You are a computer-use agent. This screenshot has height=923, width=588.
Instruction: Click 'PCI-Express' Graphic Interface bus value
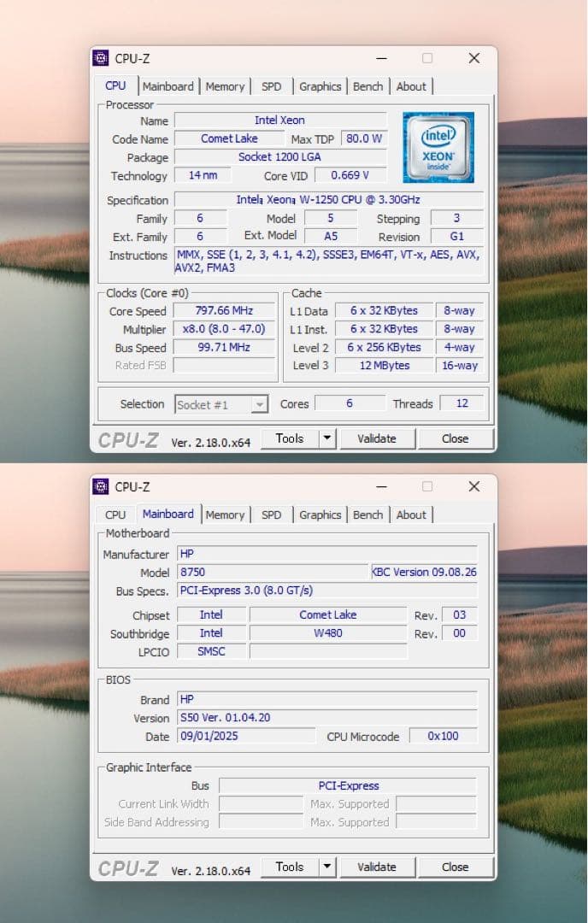coord(348,786)
